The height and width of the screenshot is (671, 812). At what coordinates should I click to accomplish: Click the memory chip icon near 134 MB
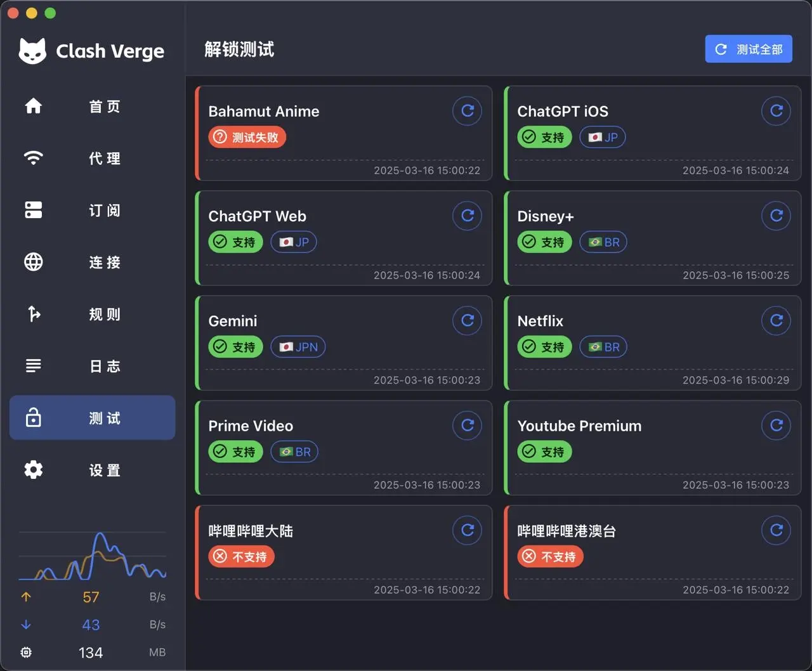pyautogui.click(x=26, y=653)
